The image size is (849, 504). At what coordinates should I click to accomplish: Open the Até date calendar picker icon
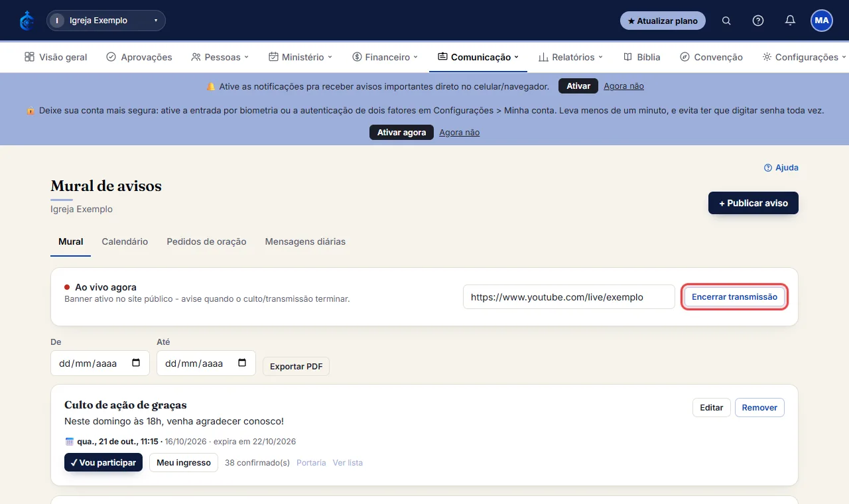(242, 363)
